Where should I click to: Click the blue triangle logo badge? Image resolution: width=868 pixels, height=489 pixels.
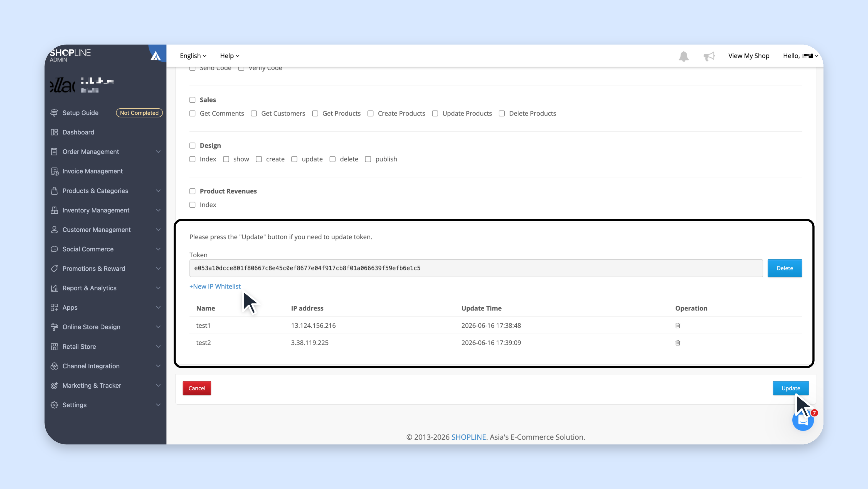[156, 55]
